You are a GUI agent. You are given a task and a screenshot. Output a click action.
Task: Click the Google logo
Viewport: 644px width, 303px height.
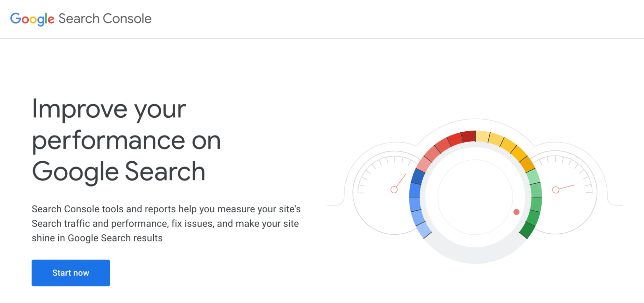coord(32,19)
